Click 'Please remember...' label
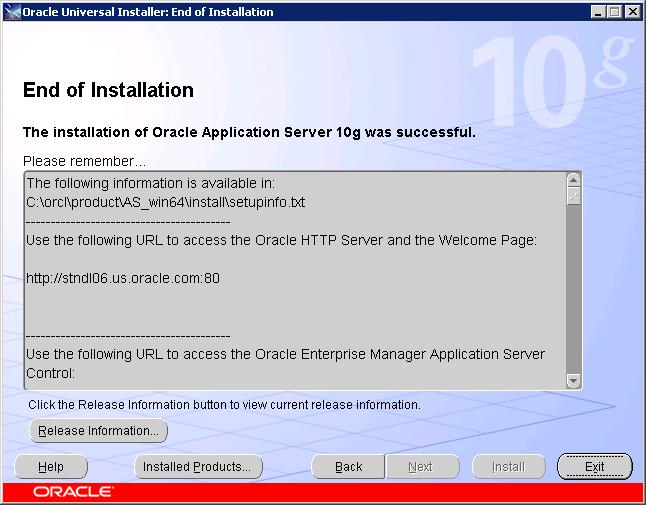 [x=84, y=161]
